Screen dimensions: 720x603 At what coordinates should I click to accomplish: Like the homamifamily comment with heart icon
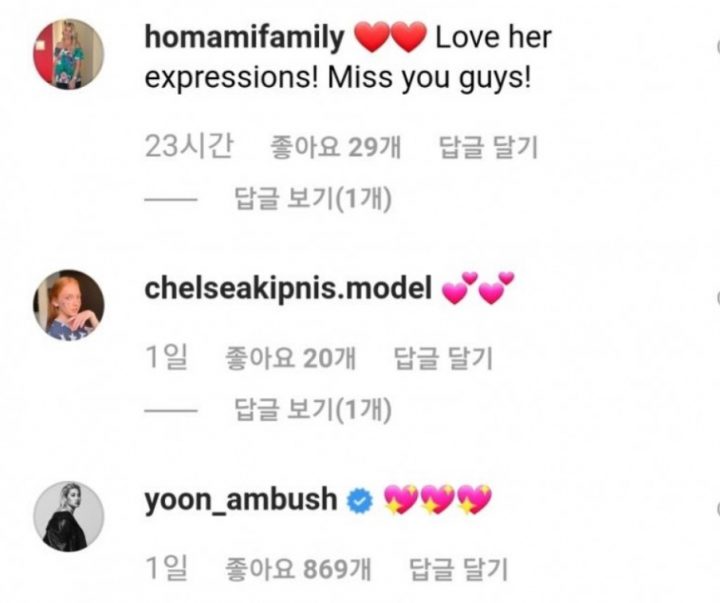pyautogui.click(x=717, y=47)
